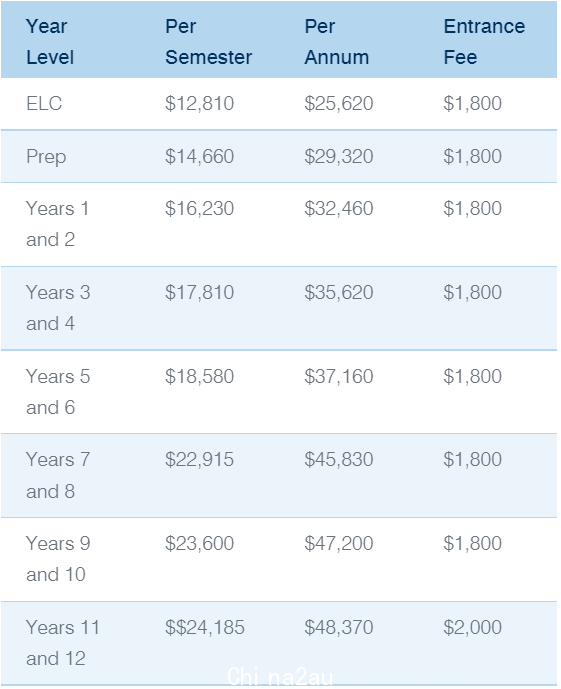The image size is (561, 689).
Task: Click the Per Semester column header
Action: tap(208, 42)
